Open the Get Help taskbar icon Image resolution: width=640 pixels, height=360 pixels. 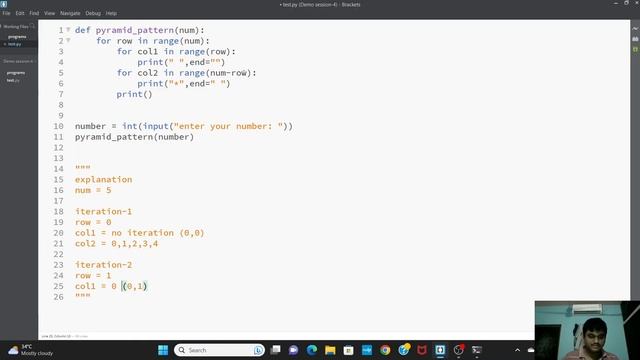(404, 350)
